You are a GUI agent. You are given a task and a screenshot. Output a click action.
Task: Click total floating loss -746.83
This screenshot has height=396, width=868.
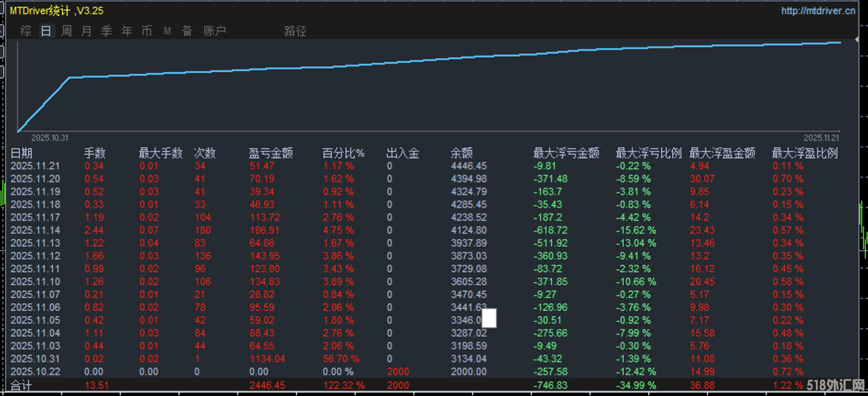click(x=550, y=385)
